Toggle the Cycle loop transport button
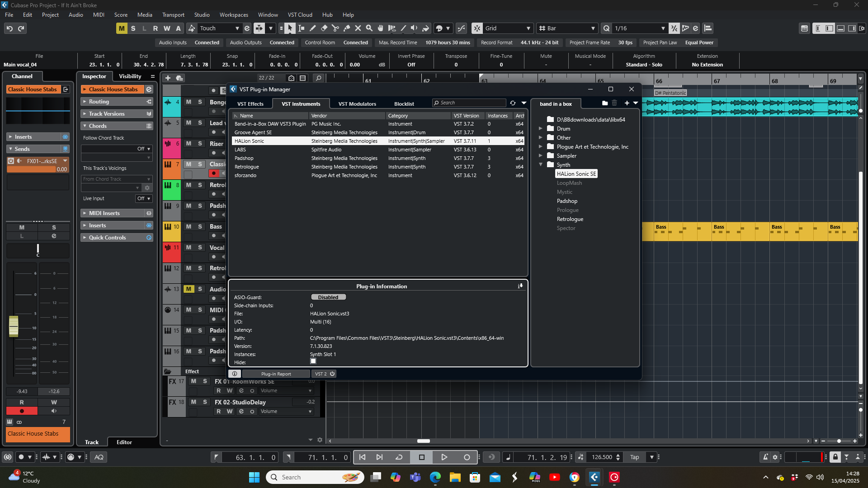Viewport: 868px width, 488px height. pos(399,457)
